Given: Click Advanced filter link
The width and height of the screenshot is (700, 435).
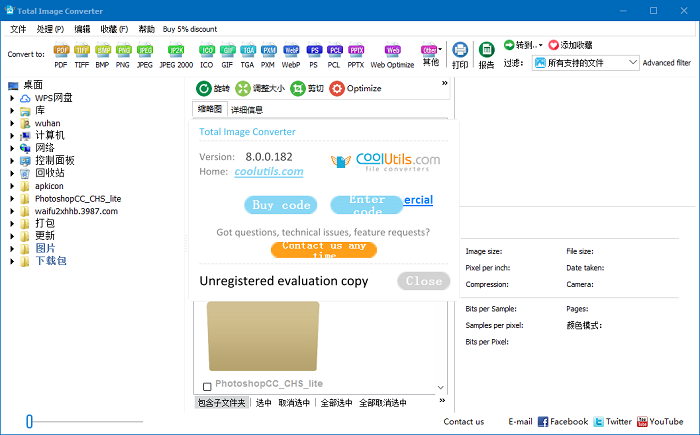Looking at the screenshot, I should pyautogui.click(x=667, y=63).
